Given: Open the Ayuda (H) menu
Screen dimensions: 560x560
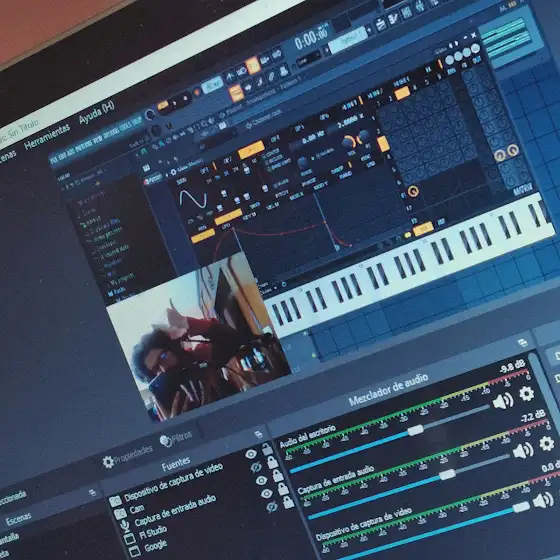Looking at the screenshot, I should click(x=96, y=112).
